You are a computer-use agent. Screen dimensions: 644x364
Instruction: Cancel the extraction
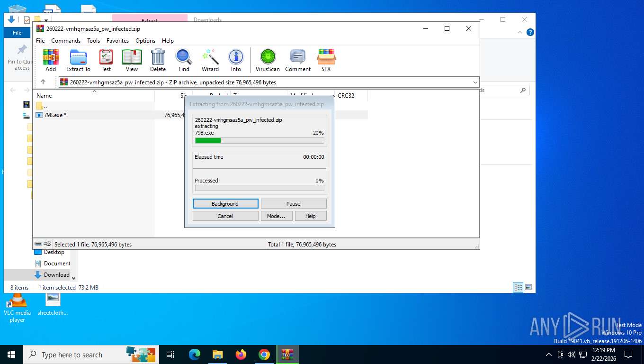pos(225,216)
